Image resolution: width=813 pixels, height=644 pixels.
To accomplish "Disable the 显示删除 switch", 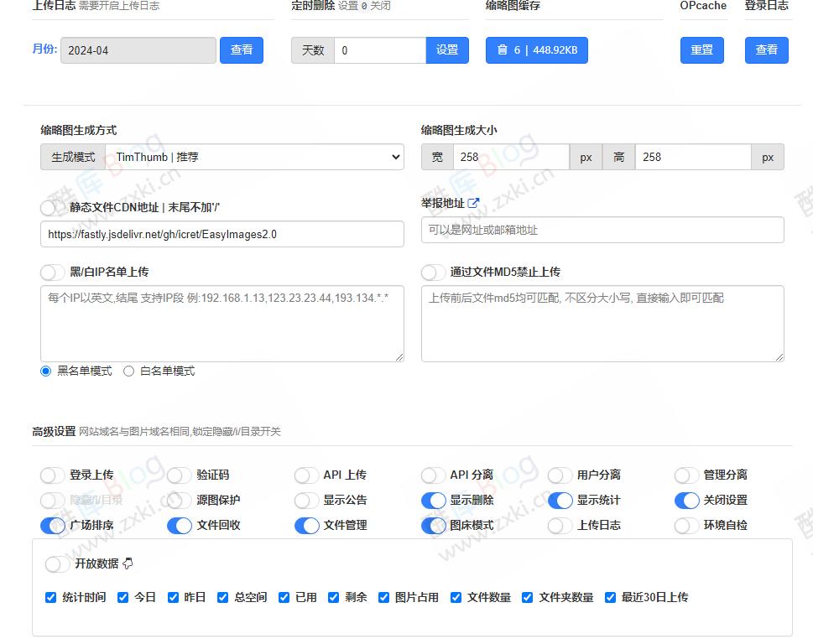I will click(x=434, y=501).
